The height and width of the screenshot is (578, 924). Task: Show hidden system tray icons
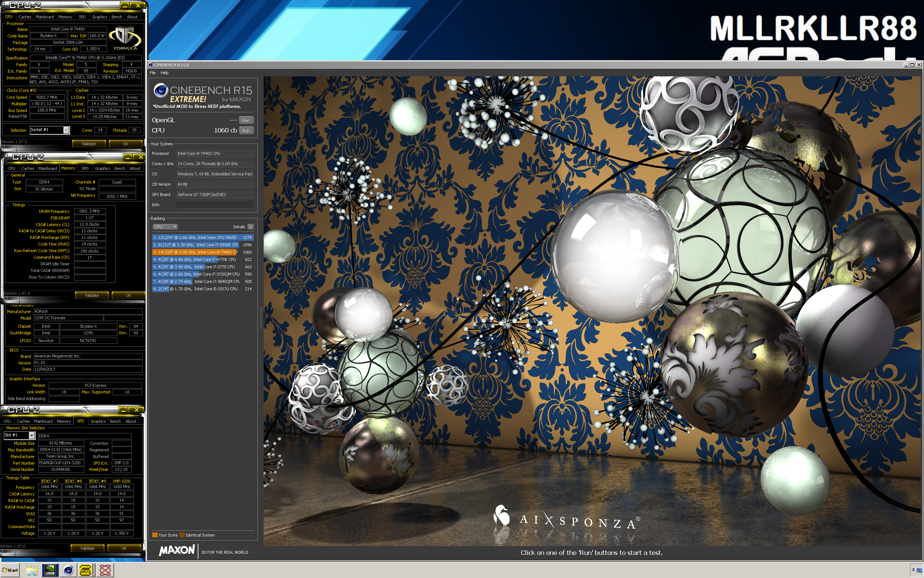(x=913, y=570)
